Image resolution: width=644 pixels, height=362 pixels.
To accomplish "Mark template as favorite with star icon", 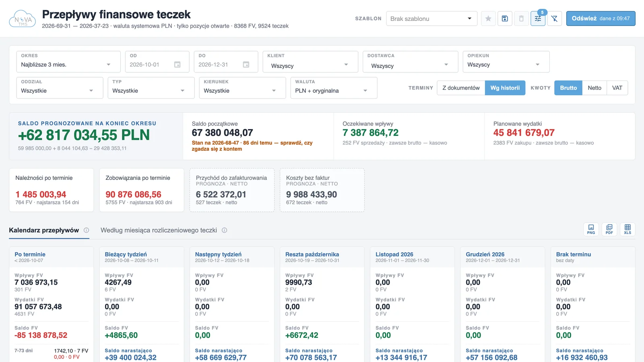I will (x=488, y=19).
